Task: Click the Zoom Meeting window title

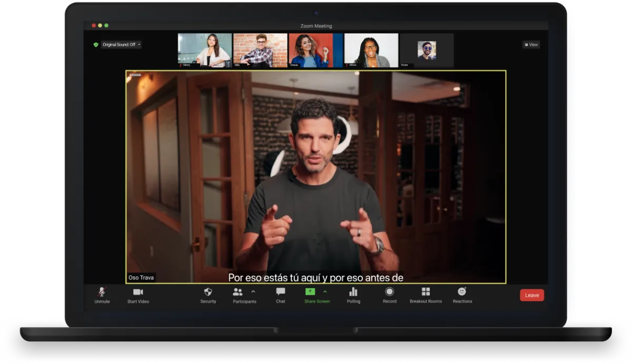Action: [316, 26]
